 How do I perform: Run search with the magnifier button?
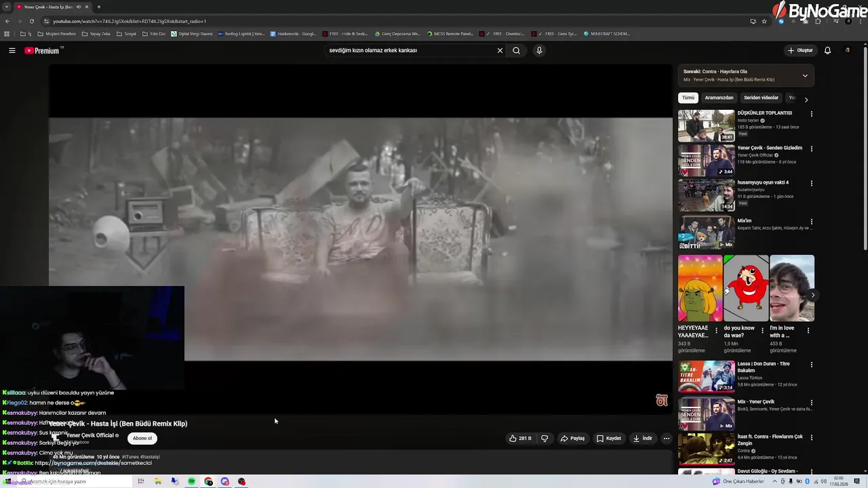click(x=516, y=50)
